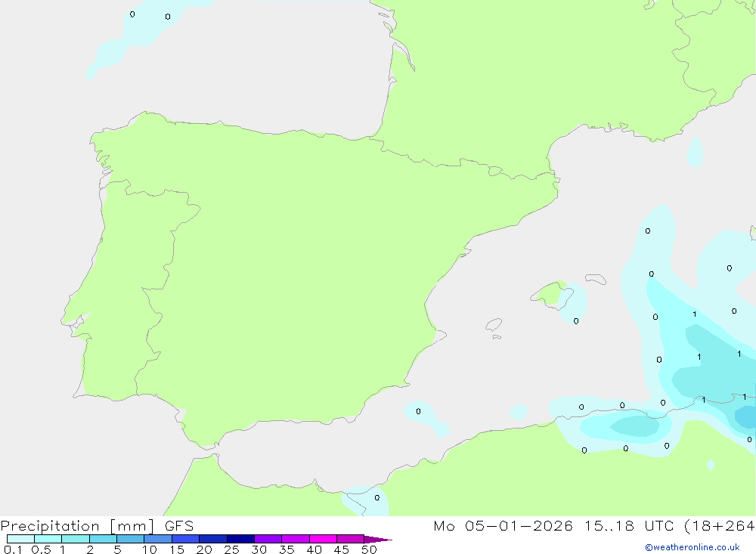756x554 pixels.
Task: Pick the 5–10 mm blue legend swatch
Action: coord(131,539)
